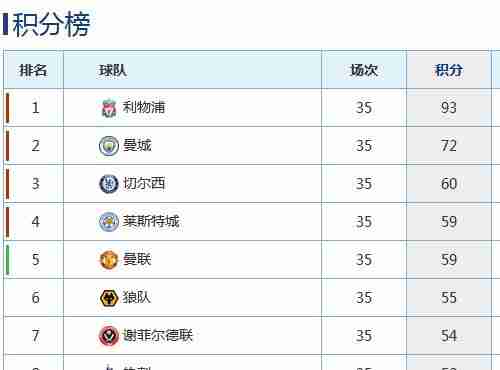This screenshot has width=500, height=370.
Task: Open the 谢菲尔德联 team link
Action: (x=158, y=335)
